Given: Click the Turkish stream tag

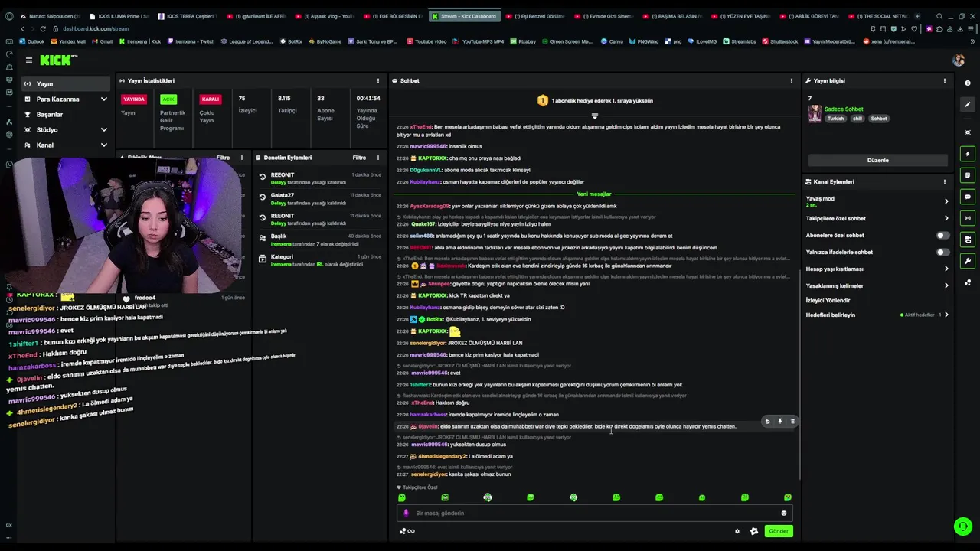Looking at the screenshot, I should [x=835, y=119].
